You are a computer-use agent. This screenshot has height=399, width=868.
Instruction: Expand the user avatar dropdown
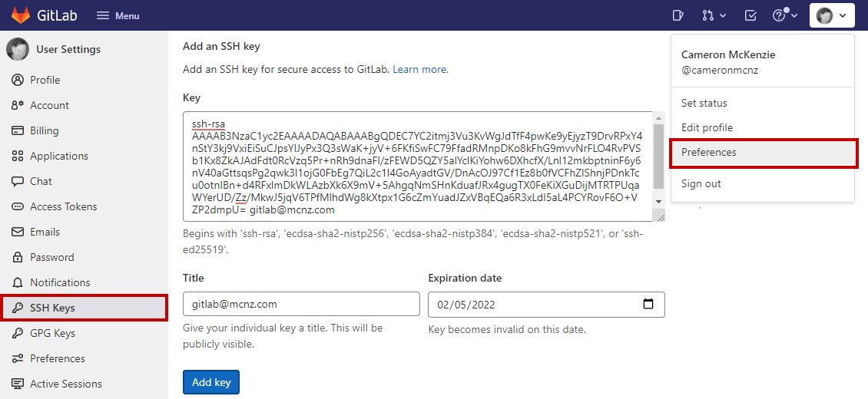(832, 15)
